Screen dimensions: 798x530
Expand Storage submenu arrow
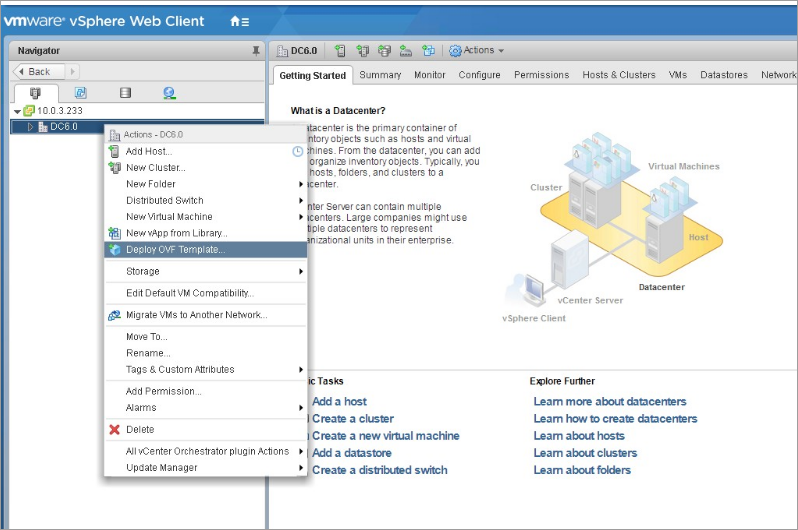coord(301,271)
